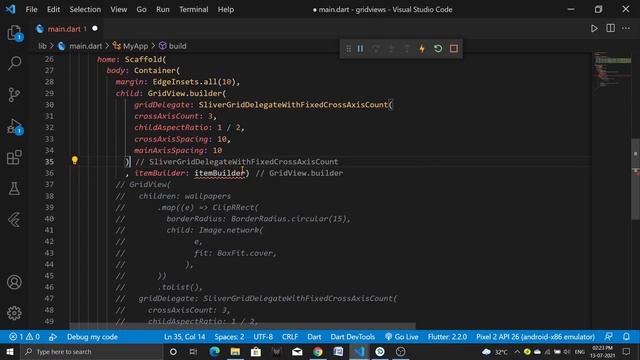Expand the lib breadcrumb
The height and width of the screenshot is (360, 640).
[x=42, y=46]
